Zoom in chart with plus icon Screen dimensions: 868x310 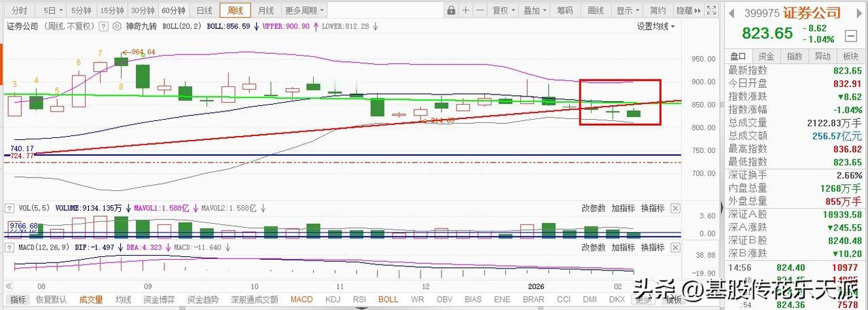tap(465, 10)
